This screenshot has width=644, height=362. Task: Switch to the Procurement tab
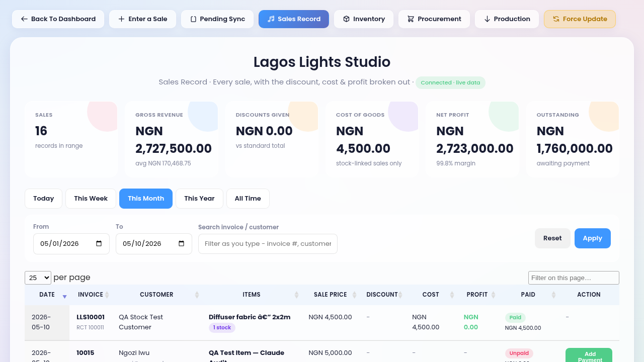tap(434, 19)
